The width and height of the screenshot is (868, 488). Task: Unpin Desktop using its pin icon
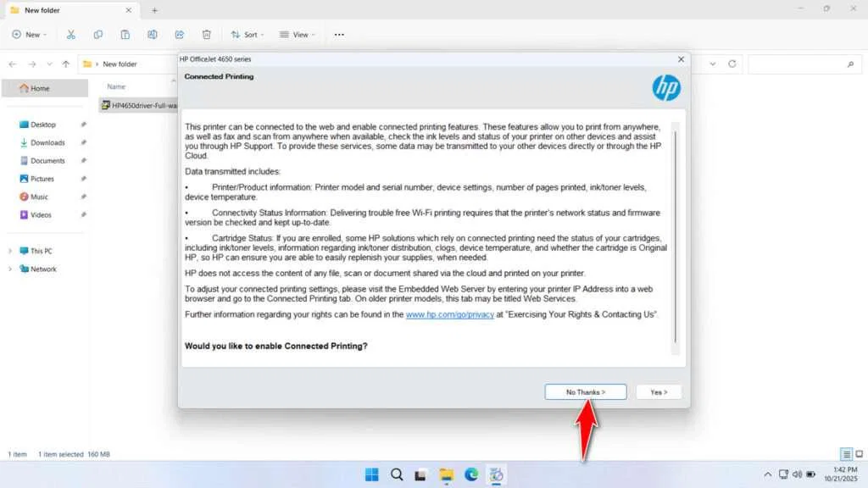tap(82, 125)
